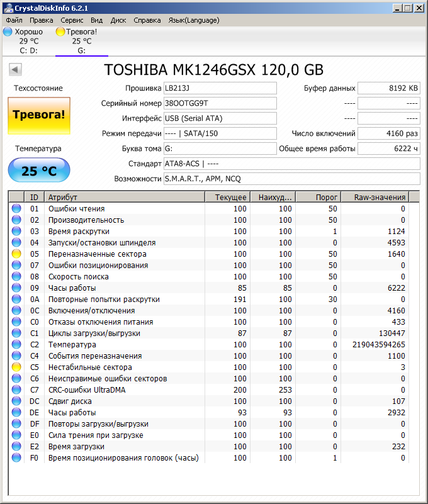Viewport: 428px width, 504px height.
Task: Open the Вид menu
Action: coord(96,20)
